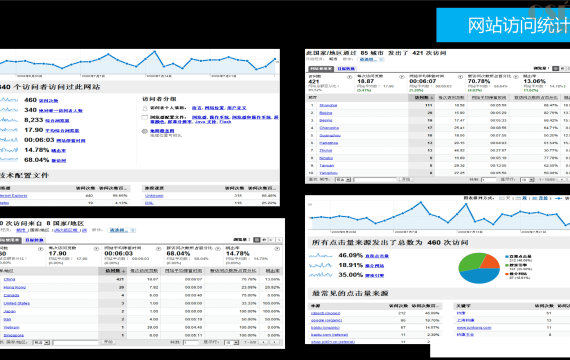Viewport: 570px width, 360px height.
Task: Open 请选择 dropdown in the cities report
Action: pyautogui.click(x=372, y=59)
